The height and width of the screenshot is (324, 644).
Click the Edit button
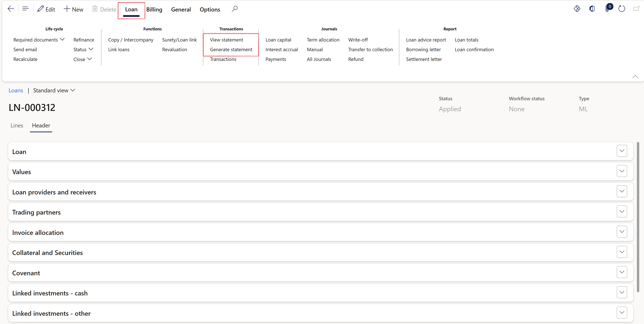pyautogui.click(x=46, y=9)
